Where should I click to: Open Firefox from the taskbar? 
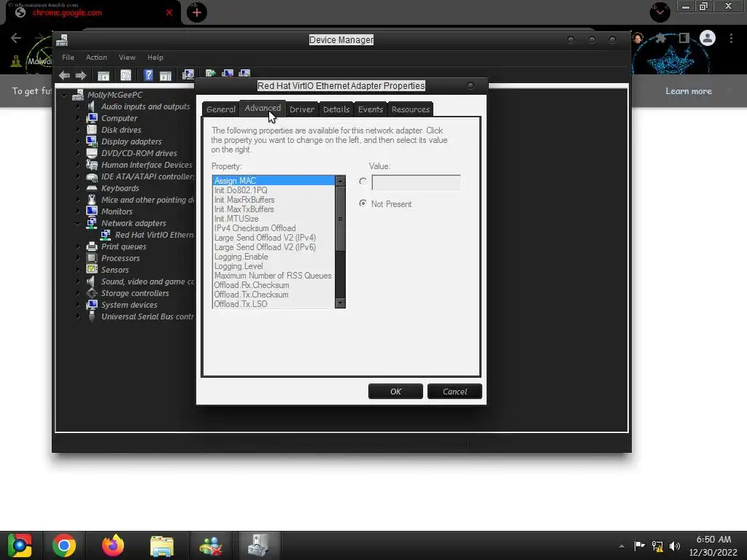pyautogui.click(x=113, y=545)
